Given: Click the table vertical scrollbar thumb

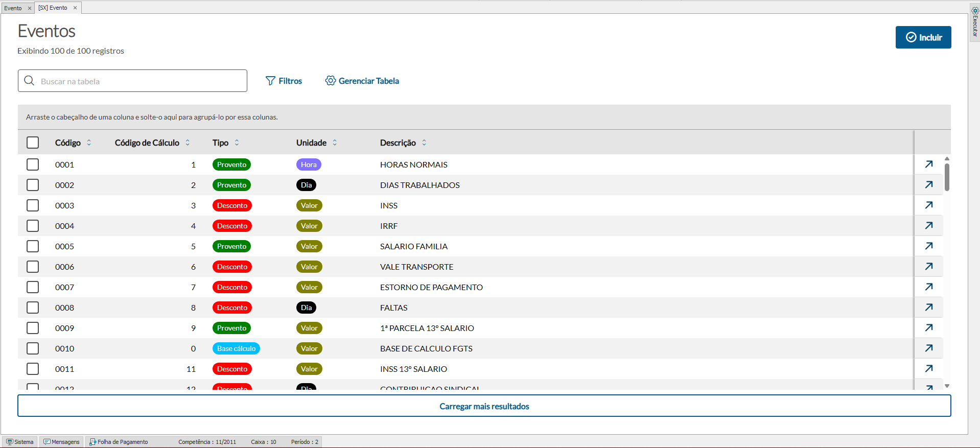Looking at the screenshot, I should [x=947, y=177].
